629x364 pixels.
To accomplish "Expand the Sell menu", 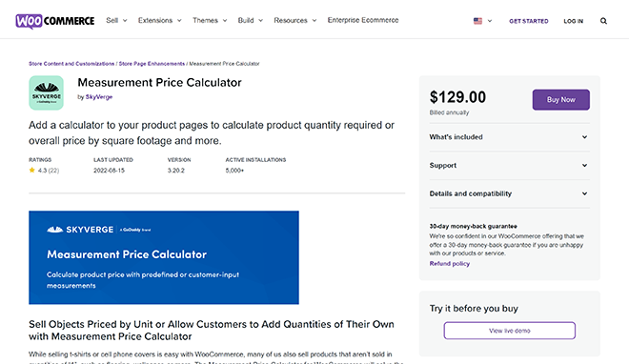I will (x=116, y=20).
